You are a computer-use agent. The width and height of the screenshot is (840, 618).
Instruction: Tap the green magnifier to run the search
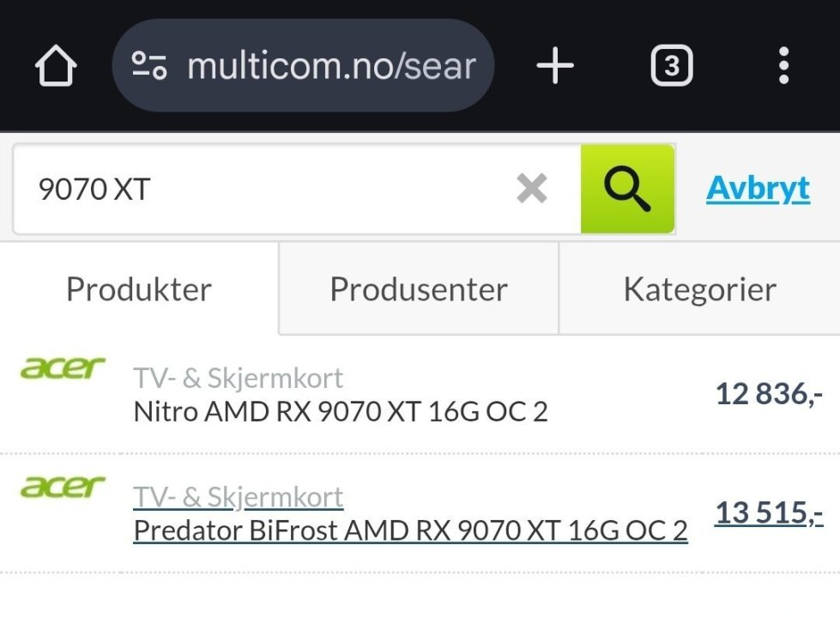pos(627,188)
